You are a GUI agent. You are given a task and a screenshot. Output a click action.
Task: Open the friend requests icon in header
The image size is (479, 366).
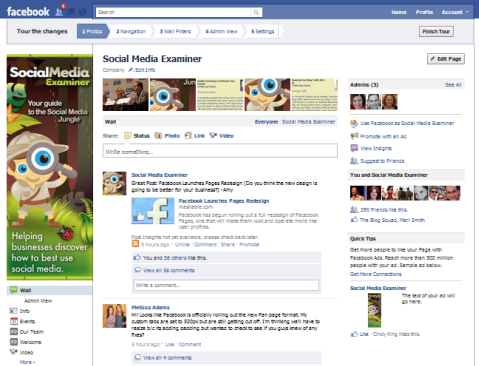point(59,12)
